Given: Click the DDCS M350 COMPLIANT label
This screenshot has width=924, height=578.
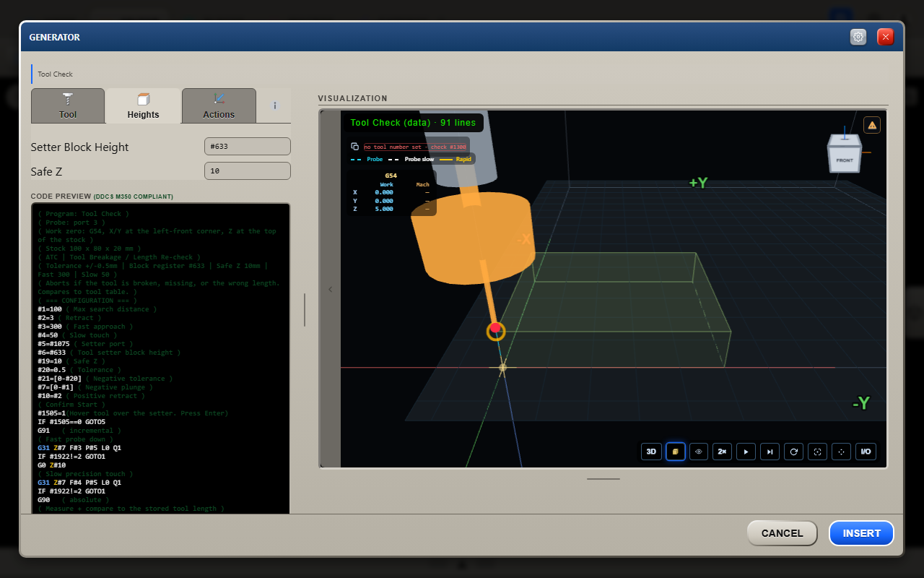Looking at the screenshot, I should click(134, 197).
